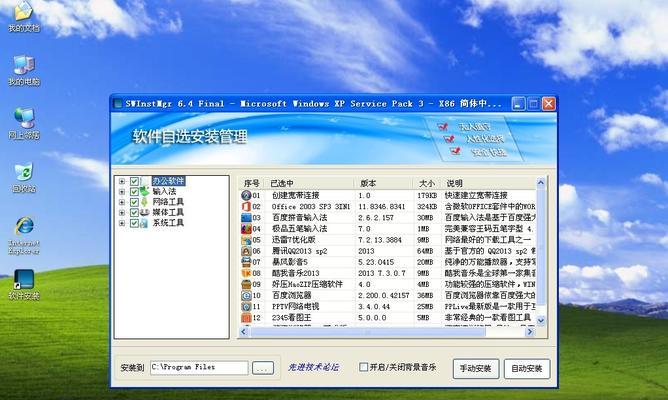The width and height of the screenshot is (668, 400).
Task: Click the 腾讯QQ2013 sp2 row icon
Action: tap(246, 251)
